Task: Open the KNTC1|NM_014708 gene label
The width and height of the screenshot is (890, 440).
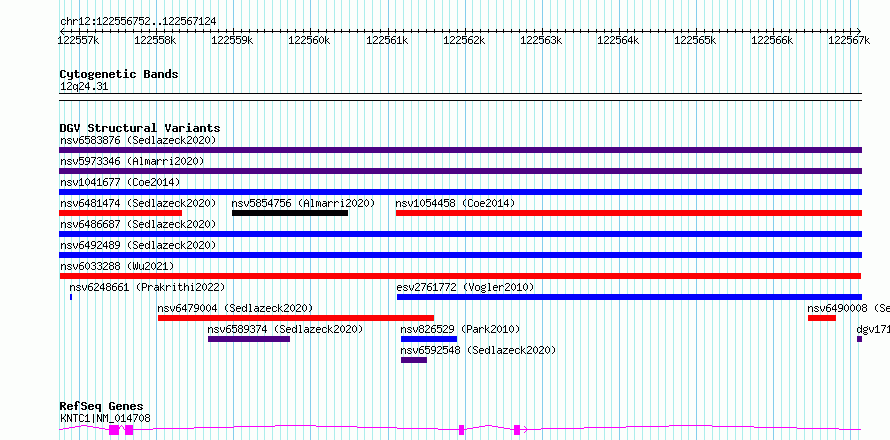Action: 105,419
